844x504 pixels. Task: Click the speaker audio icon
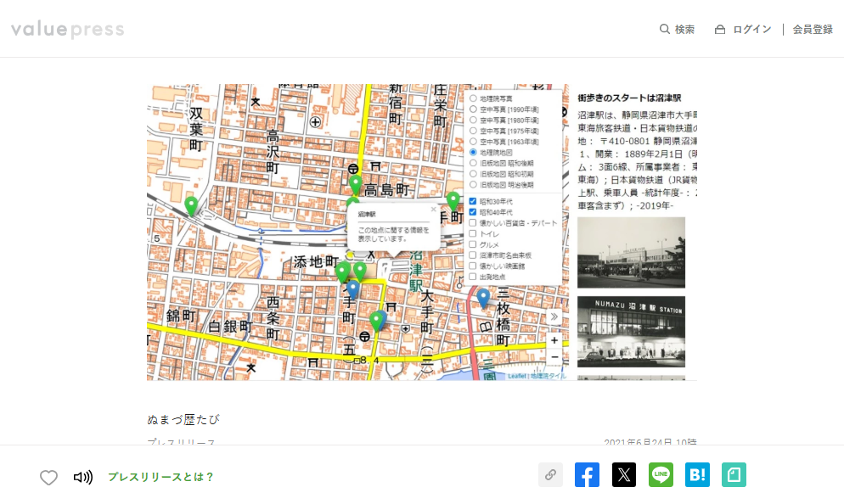[82, 478]
